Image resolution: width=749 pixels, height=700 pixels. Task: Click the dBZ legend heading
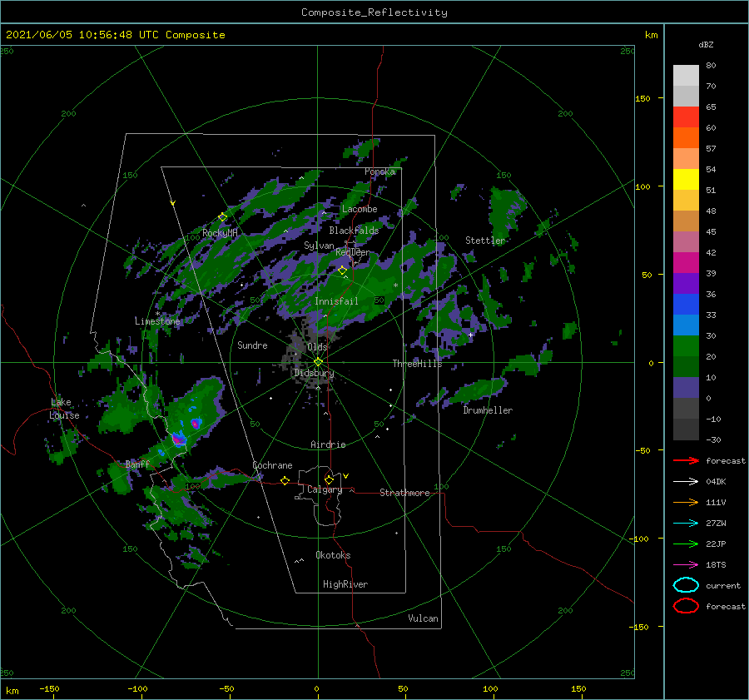click(x=706, y=45)
